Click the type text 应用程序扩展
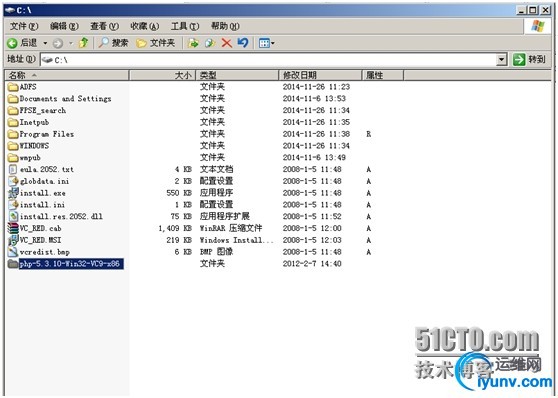Image resolution: width=558 pixels, height=398 pixels. pyautogui.click(x=225, y=216)
